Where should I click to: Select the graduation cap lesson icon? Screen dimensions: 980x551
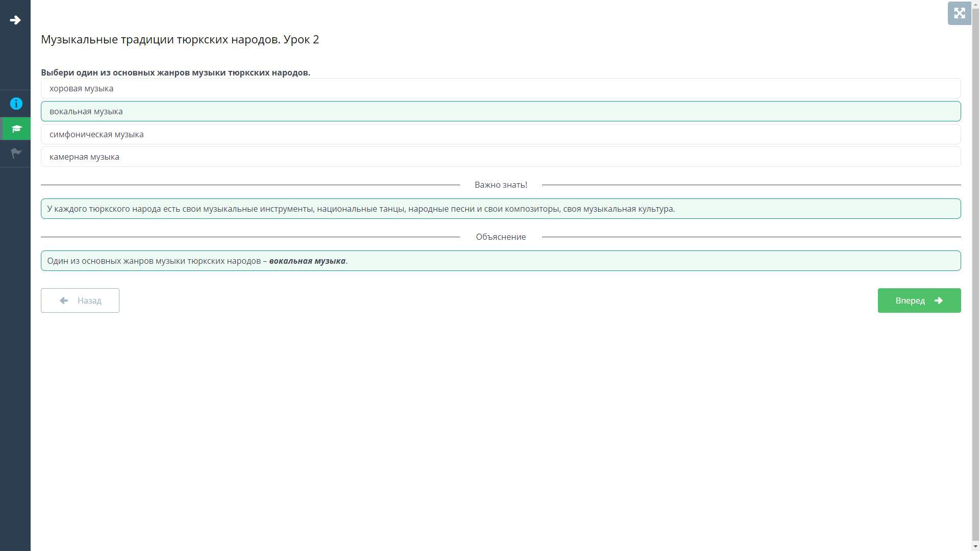(16, 129)
